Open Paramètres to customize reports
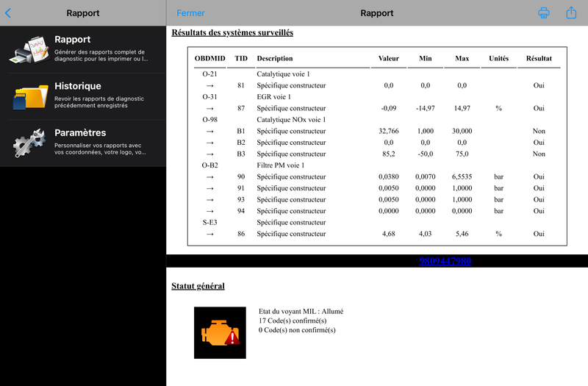 click(83, 143)
